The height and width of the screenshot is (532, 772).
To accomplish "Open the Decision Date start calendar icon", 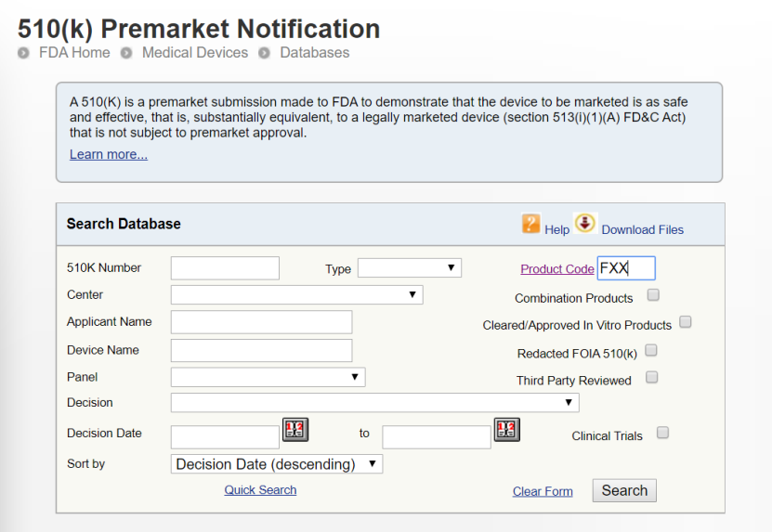I will (295, 429).
